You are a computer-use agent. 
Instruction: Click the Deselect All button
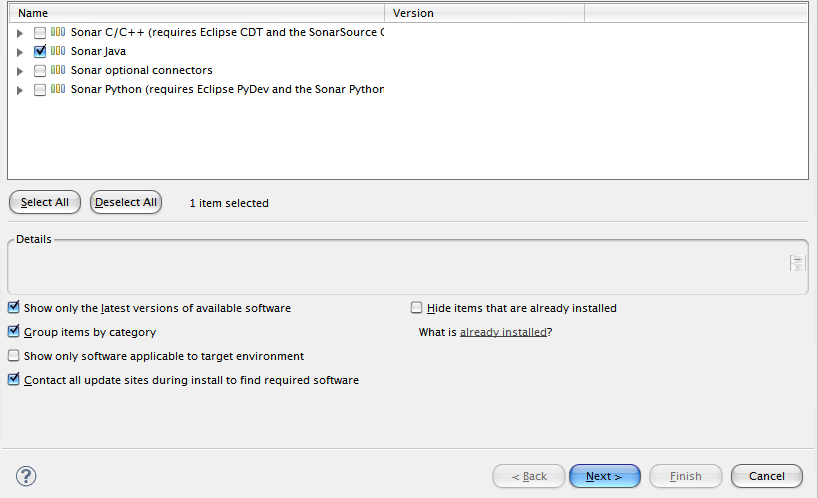pyautogui.click(x=126, y=202)
